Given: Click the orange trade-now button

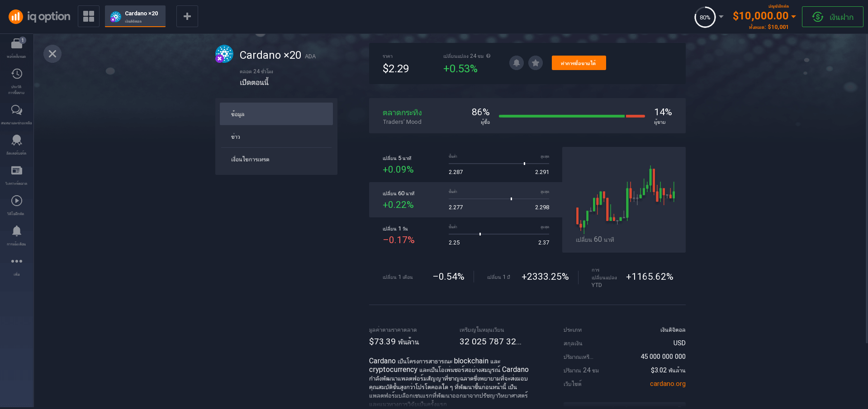Looking at the screenshot, I should pyautogui.click(x=579, y=63).
